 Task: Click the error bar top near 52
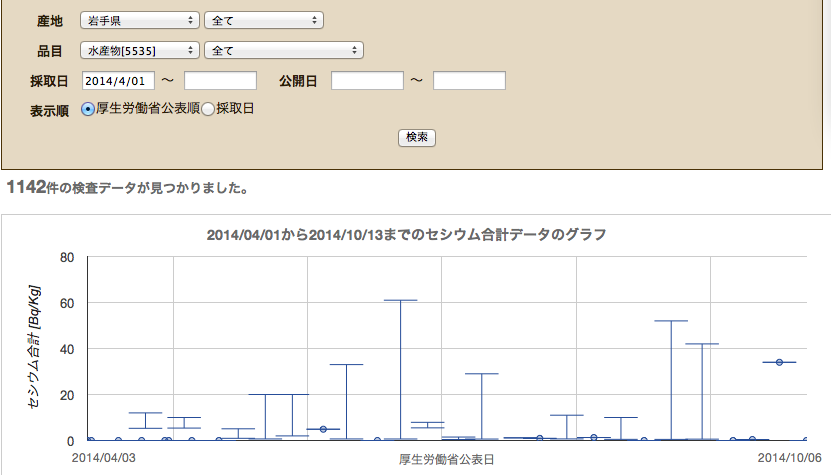671,321
